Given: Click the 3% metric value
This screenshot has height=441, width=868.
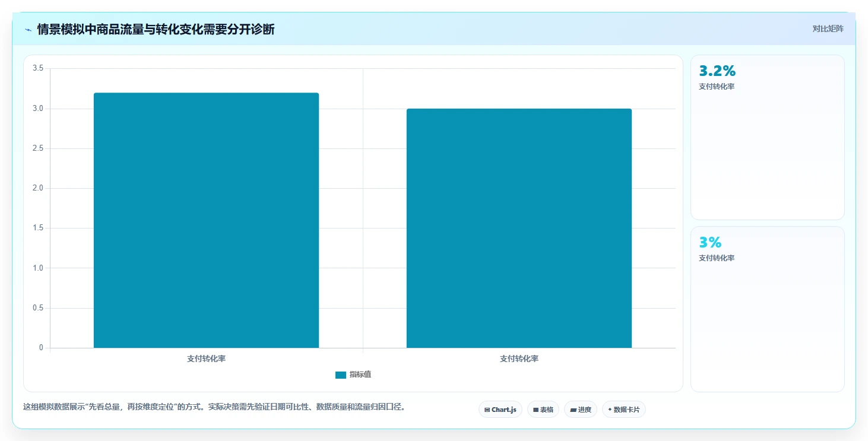Looking at the screenshot, I should (x=710, y=242).
